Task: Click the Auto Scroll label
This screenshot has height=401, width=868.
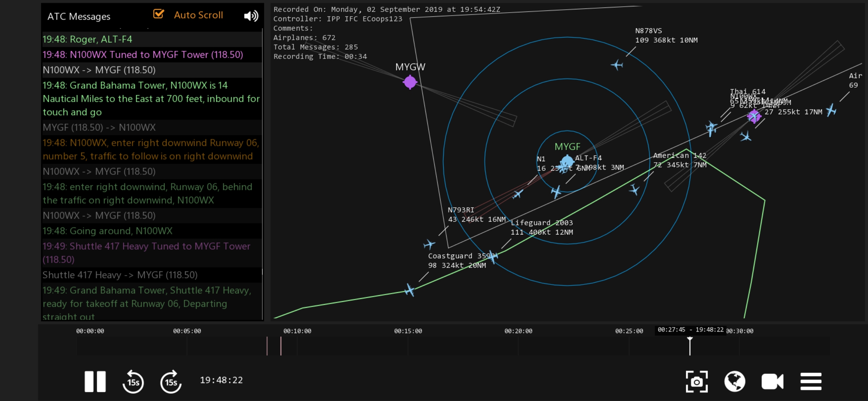Action: point(198,15)
